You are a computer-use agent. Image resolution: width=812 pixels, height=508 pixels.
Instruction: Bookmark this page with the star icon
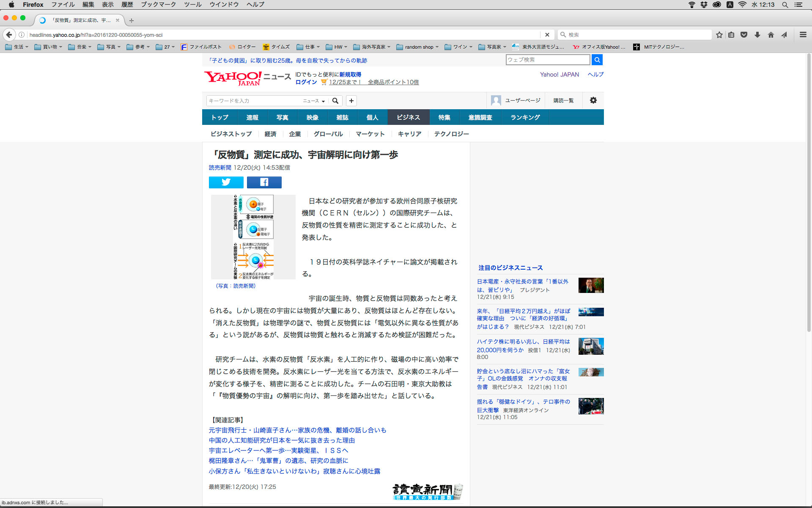(719, 35)
